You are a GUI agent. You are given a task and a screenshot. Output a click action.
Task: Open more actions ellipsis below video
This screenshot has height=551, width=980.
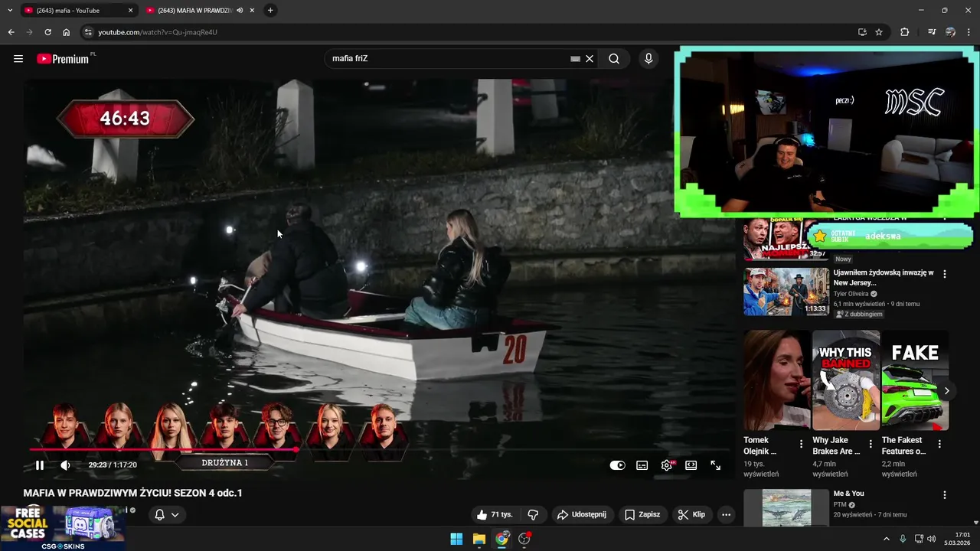point(727,515)
